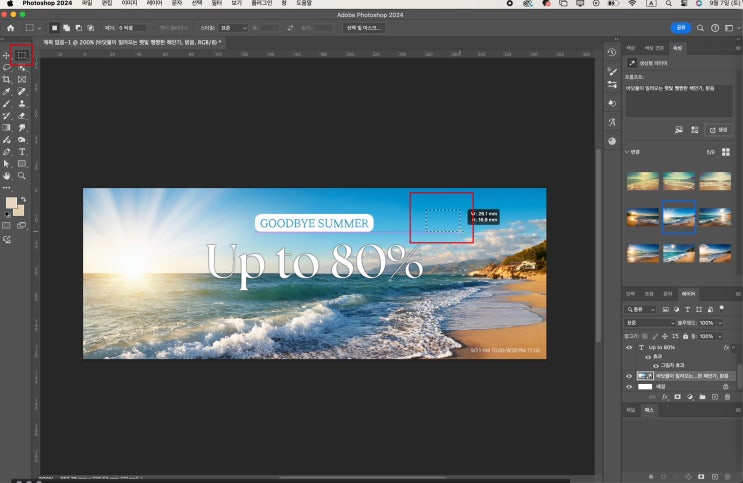Collapse effects arrow on 'Up to 80%' layer
The width and height of the screenshot is (743, 483).
[x=734, y=347]
